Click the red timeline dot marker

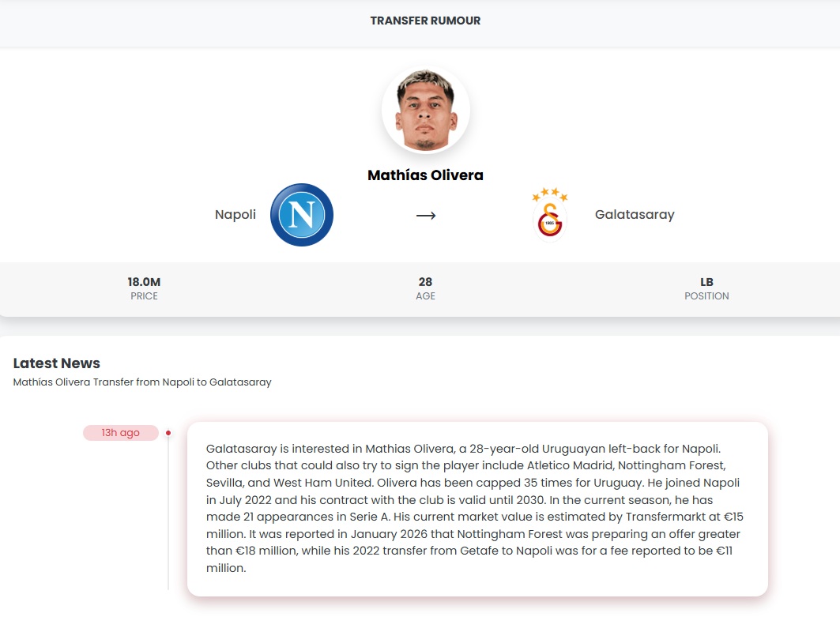click(168, 433)
